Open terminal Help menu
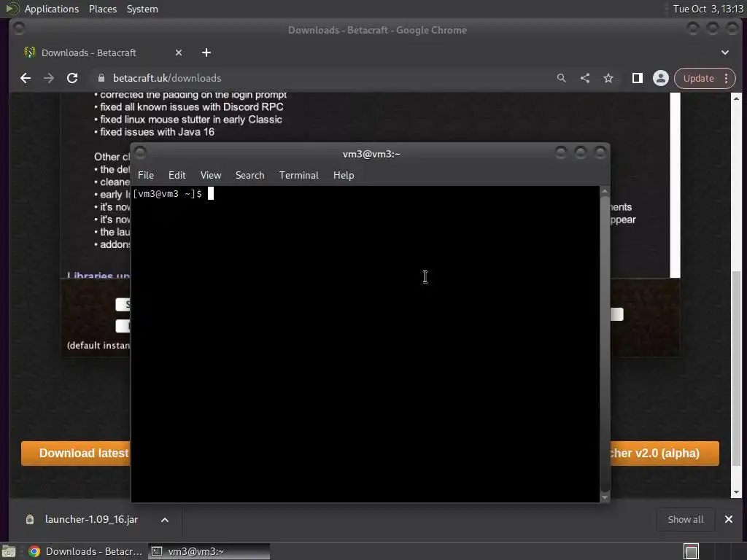Screen dimensions: 747x560 344,175
